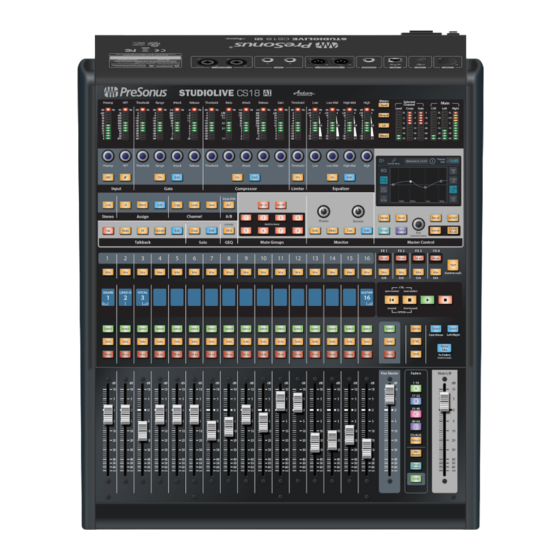
Task: Click the Stop transport button
Action: [409, 300]
